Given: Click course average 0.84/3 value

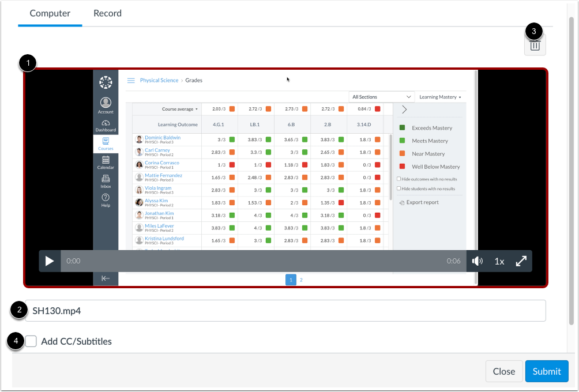Looking at the screenshot, I should coord(364,109).
